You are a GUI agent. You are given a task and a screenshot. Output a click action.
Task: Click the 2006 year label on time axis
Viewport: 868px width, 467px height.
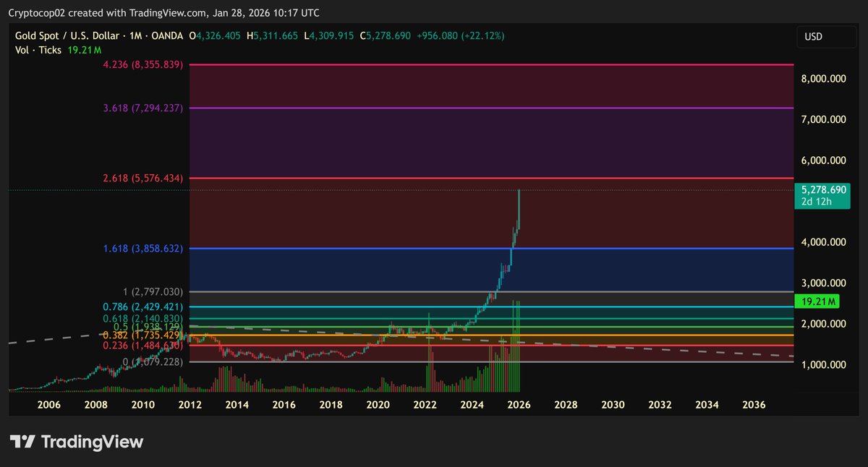[x=50, y=405]
